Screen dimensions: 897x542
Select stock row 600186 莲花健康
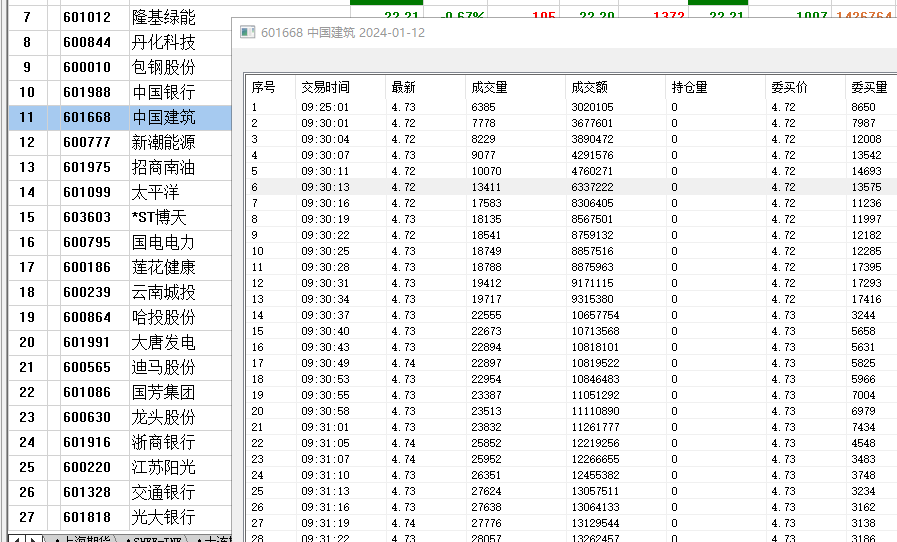coord(120,267)
